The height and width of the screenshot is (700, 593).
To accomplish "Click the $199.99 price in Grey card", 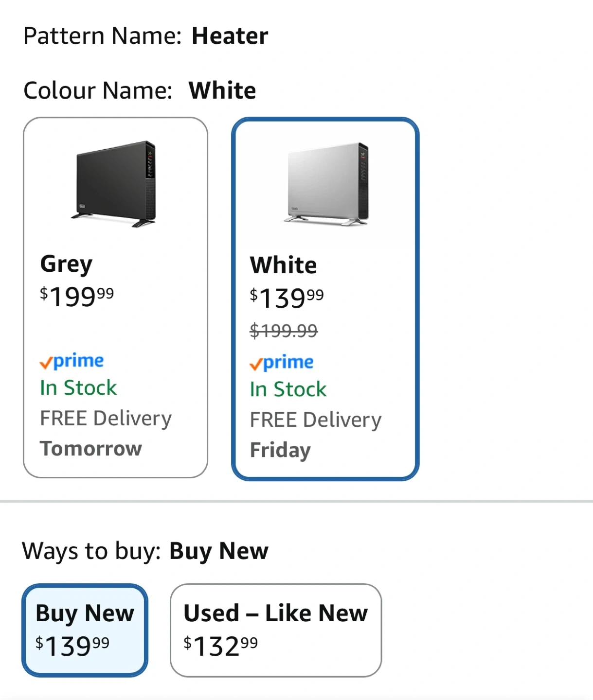I will (x=77, y=296).
